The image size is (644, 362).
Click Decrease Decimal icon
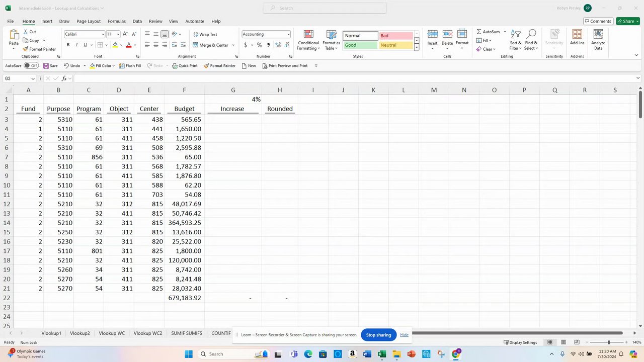pyautogui.click(x=287, y=45)
